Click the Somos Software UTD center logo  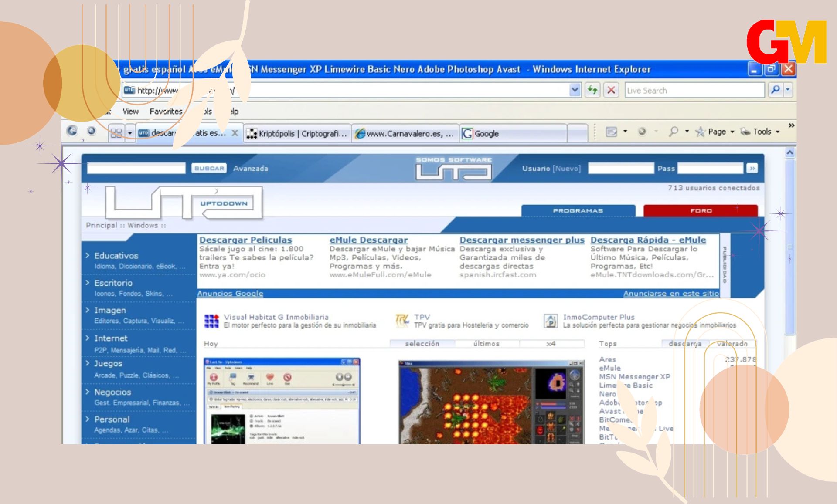pos(453,169)
